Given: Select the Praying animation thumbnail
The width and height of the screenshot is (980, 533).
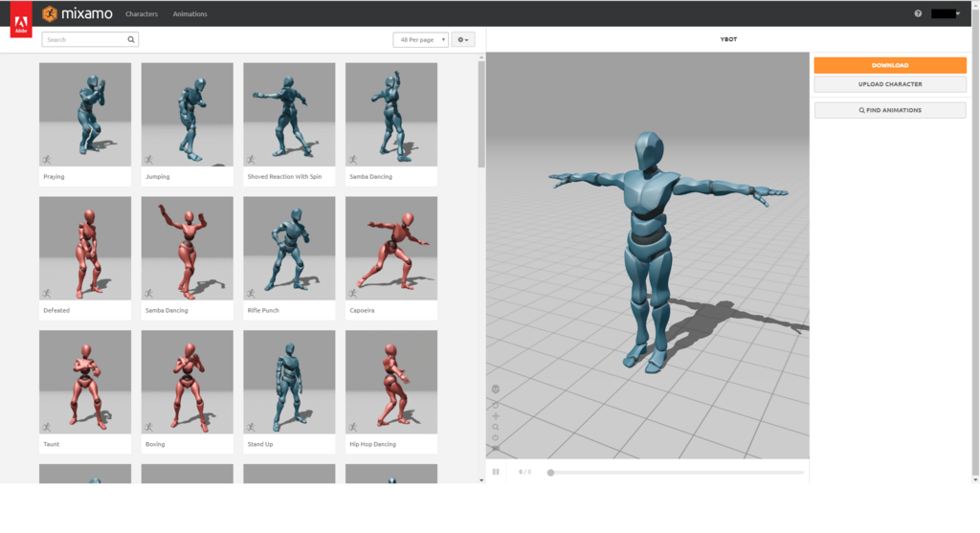Looking at the screenshot, I should coord(85,114).
